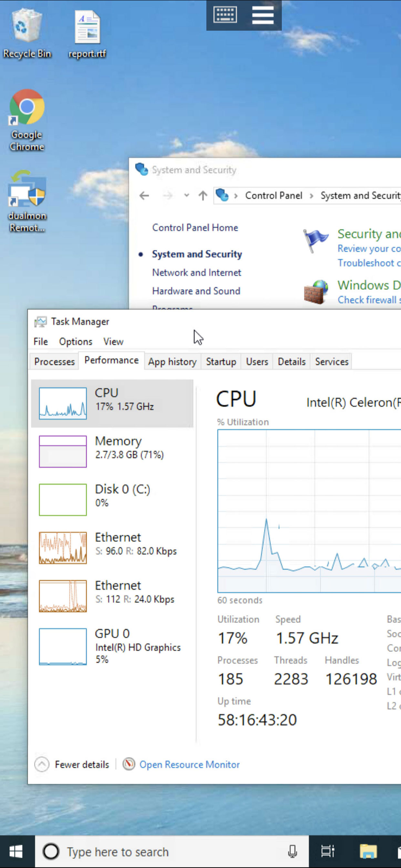The height and width of the screenshot is (868, 401).
Task: Select System and Security in the sidebar
Action: click(197, 254)
